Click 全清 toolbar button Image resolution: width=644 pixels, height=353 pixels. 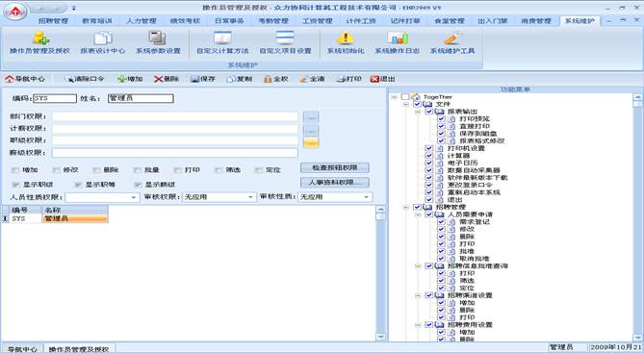coord(312,79)
